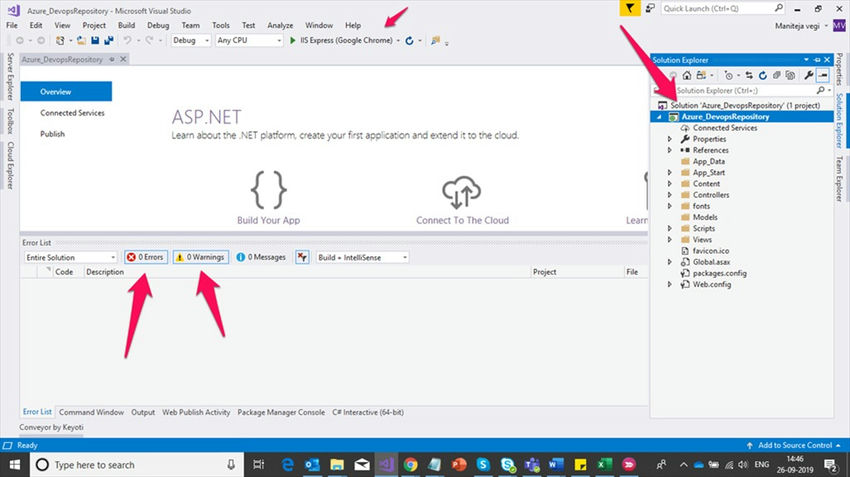Open File Explorer from the taskbar

click(337, 465)
